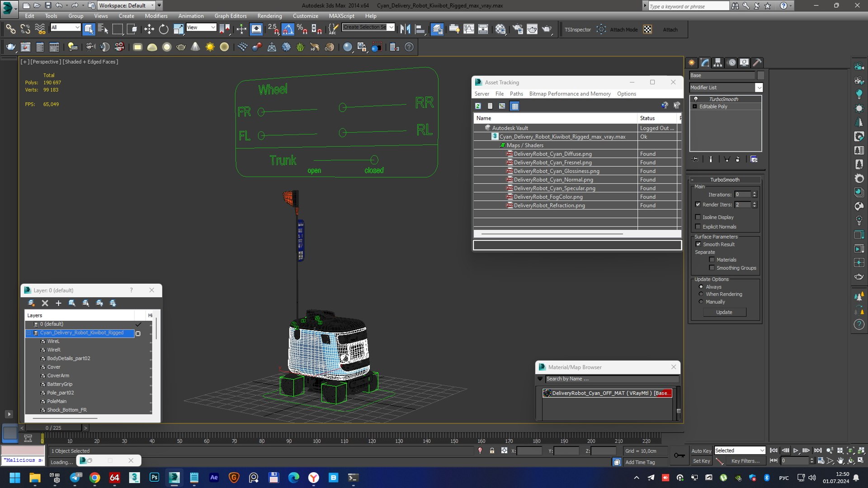Click Refresh icon in Asset Tracking
This screenshot has width=868, height=488.
coord(478,106)
